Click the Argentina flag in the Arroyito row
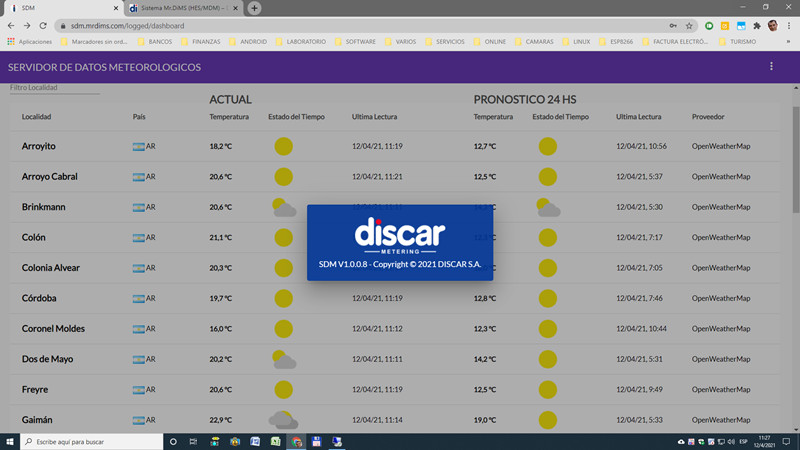This screenshot has width=800, height=450. tap(138, 146)
